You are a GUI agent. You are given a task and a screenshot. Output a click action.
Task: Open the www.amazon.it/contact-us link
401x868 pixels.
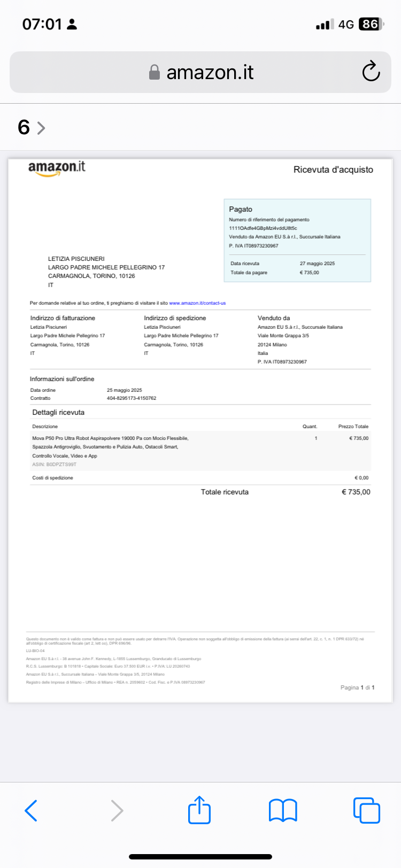coord(197,303)
